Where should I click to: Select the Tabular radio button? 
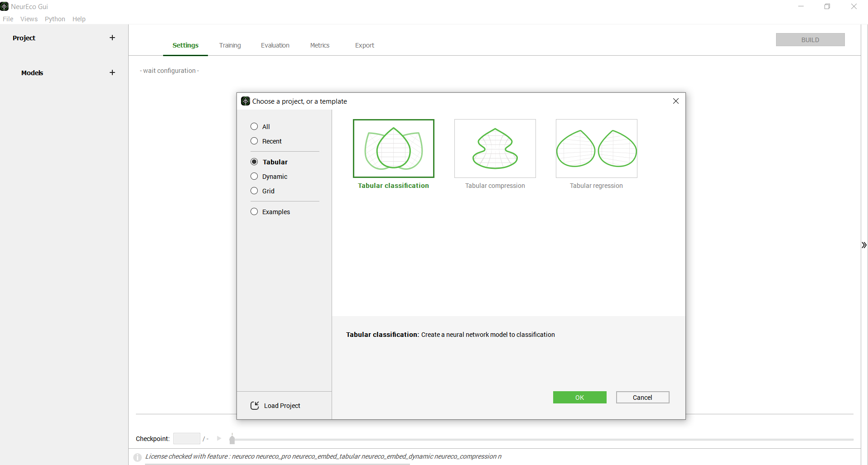pos(254,162)
